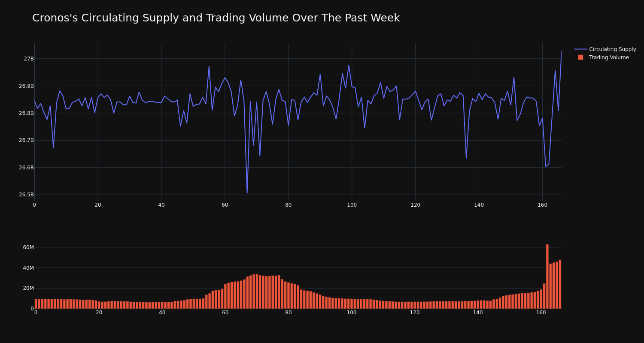Select the chart title text

[216, 18]
